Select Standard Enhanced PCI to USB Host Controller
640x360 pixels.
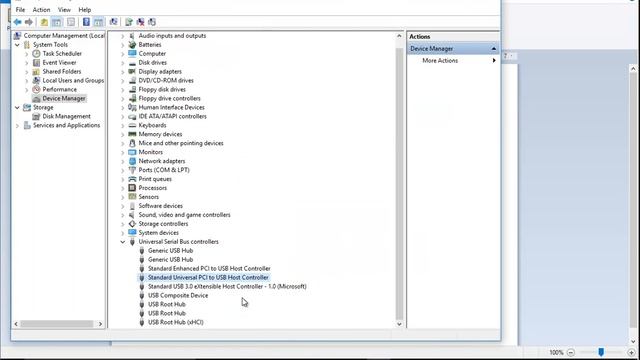[x=209, y=269]
